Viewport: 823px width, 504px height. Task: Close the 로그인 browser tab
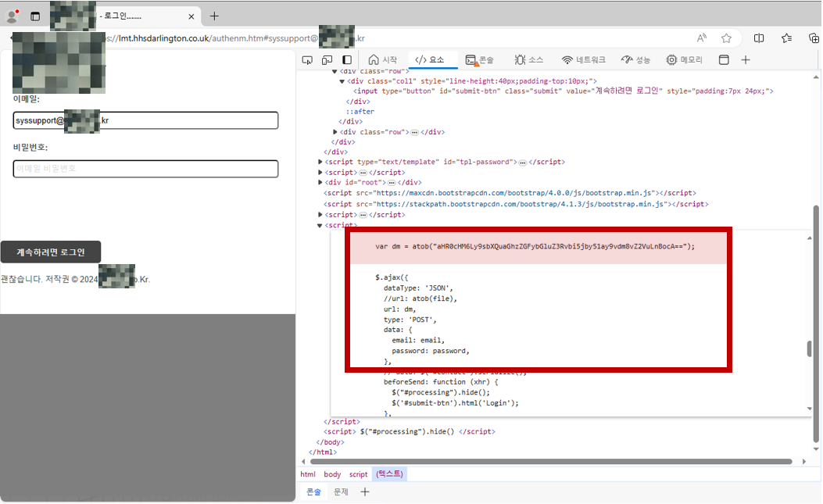click(191, 17)
